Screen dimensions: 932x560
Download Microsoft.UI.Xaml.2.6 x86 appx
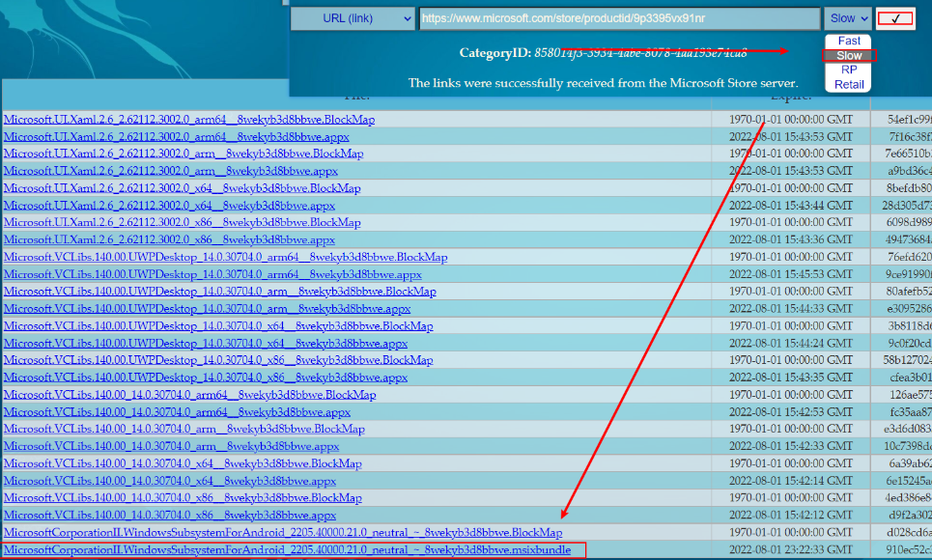coord(169,239)
